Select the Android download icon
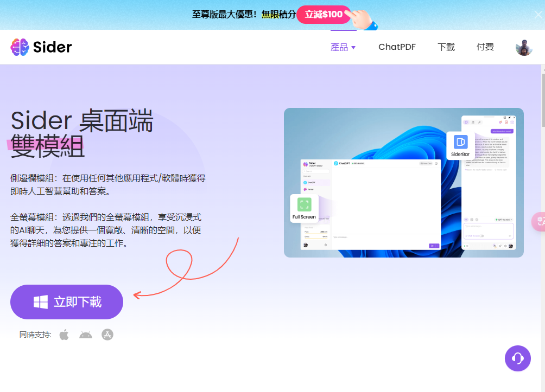Image resolution: width=545 pixels, height=392 pixels. [x=86, y=335]
